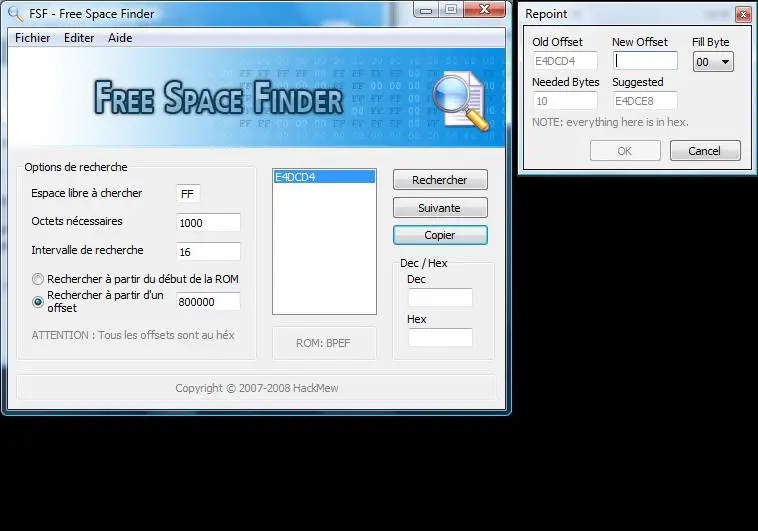Minimize the Free Space Finder window
This screenshot has height=531, width=758.
pyautogui.click(x=426, y=10)
